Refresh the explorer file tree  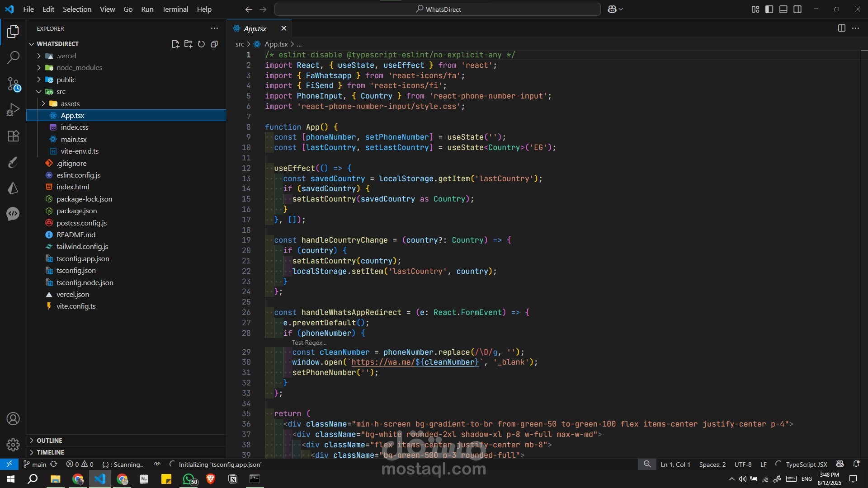(x=201, y=44)
